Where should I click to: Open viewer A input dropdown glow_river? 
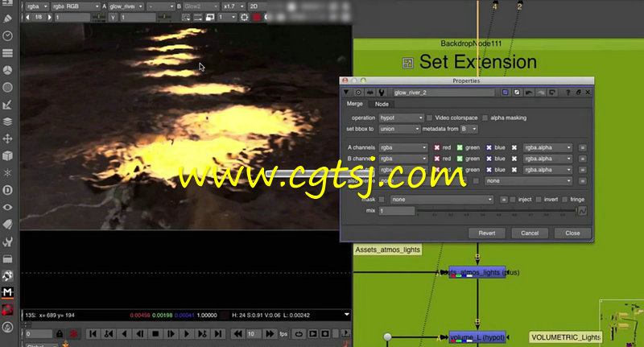pos(126,6)
